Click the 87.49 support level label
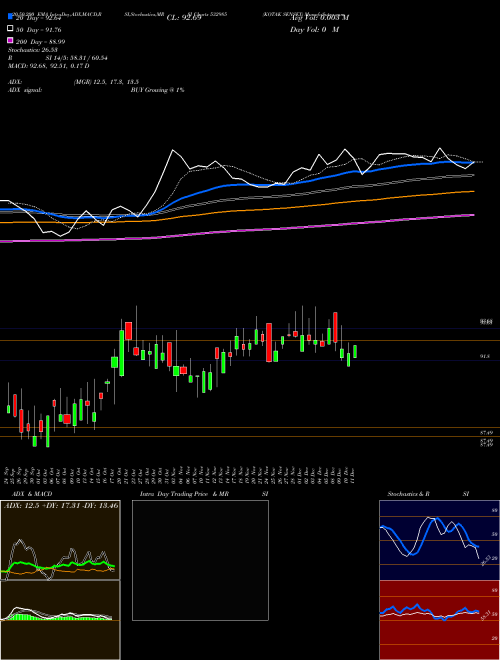Image resolution: width=500 pixels, height=660 pixels. (486, 432)
